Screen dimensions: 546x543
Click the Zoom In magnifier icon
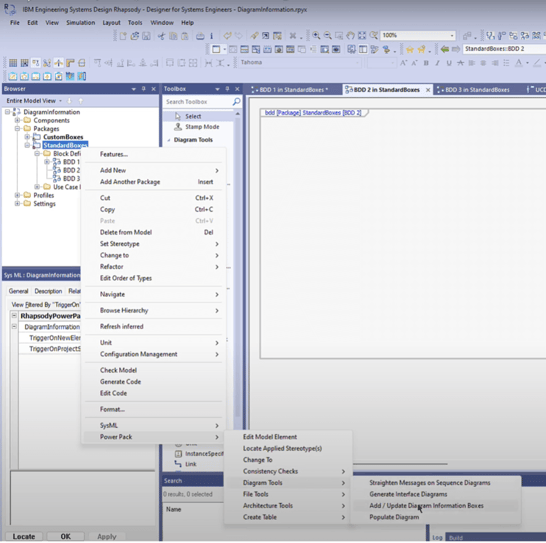tap(316, 35)
